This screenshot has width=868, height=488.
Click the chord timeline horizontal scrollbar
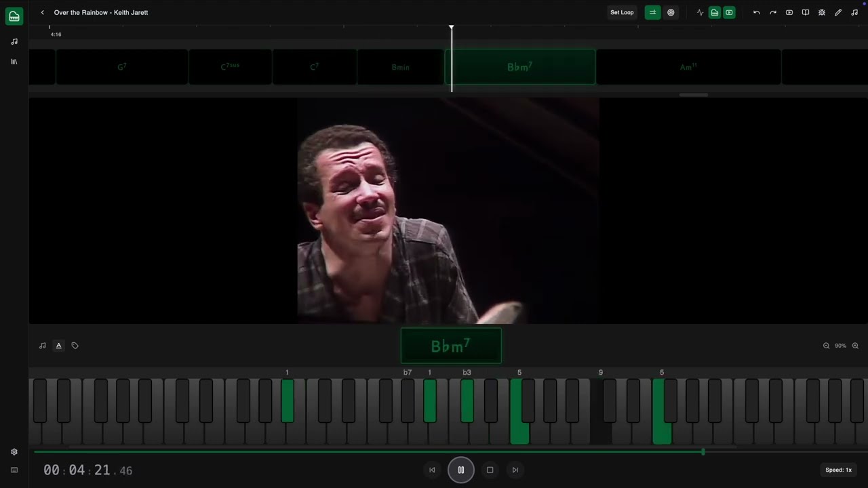point(694,95)
